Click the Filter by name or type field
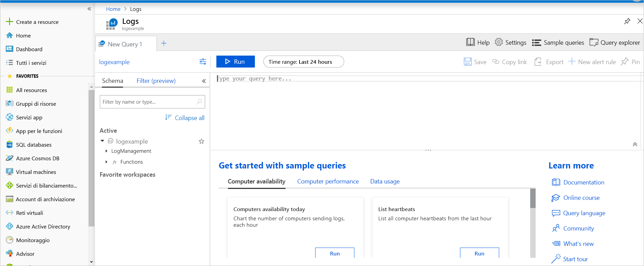The image size is (644, 266). [152, 102]
